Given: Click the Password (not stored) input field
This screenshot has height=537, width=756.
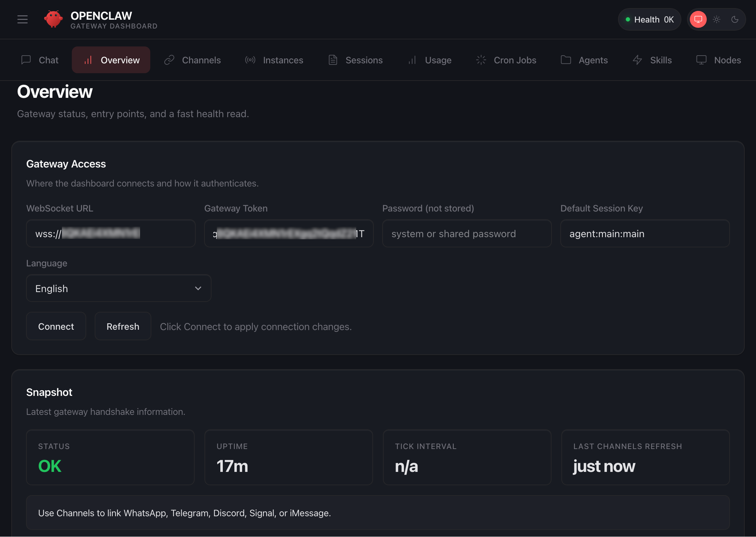Looking at the screenshot, I should point(467,234).
